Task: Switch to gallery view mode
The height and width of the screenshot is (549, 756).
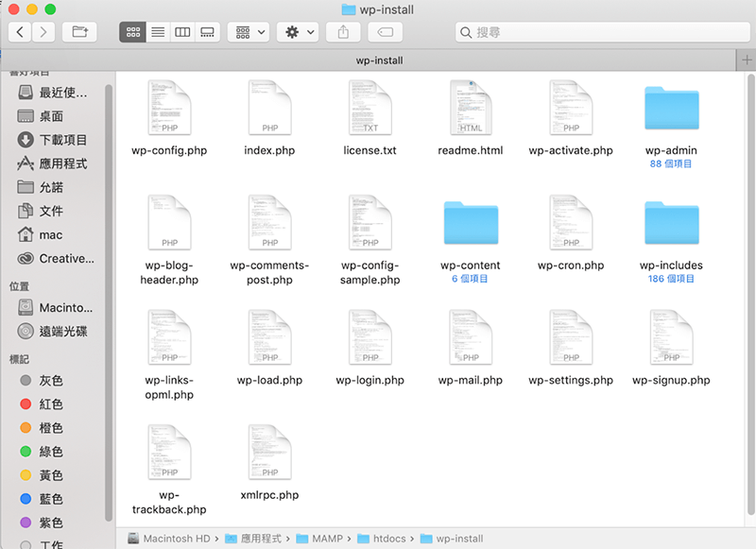Action: pyautogui.click(x=207, y=32)
